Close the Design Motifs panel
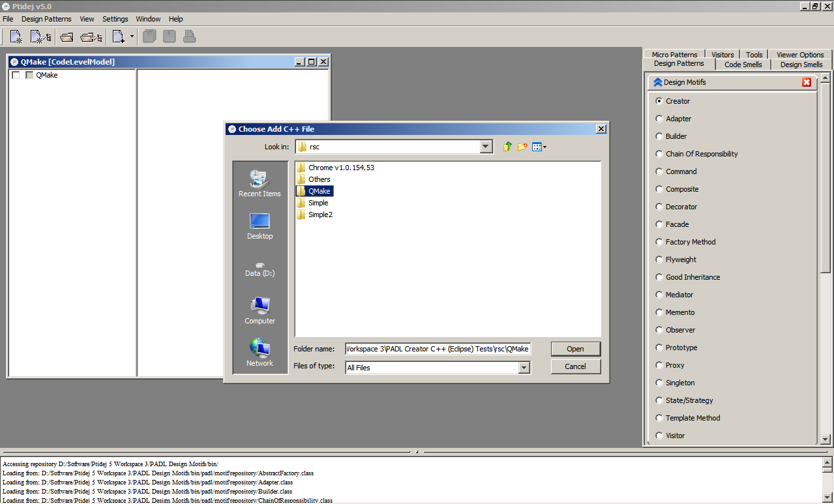Image resolution: width=834 pixels, height=504 pixels. coord(807,82)
